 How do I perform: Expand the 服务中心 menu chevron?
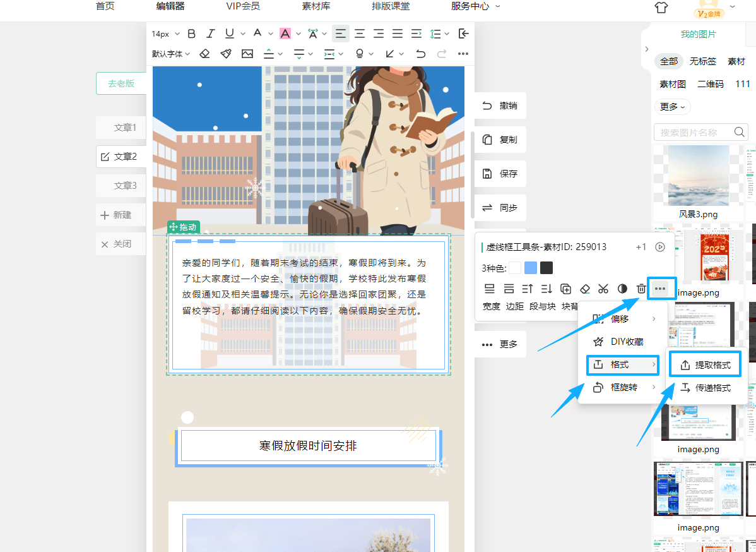(498, 6)
